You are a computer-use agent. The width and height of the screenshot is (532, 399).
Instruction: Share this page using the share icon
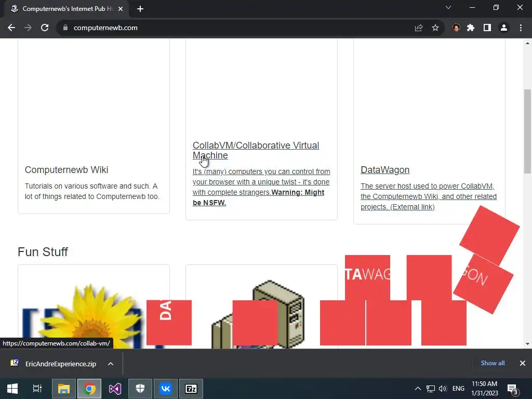419,28
